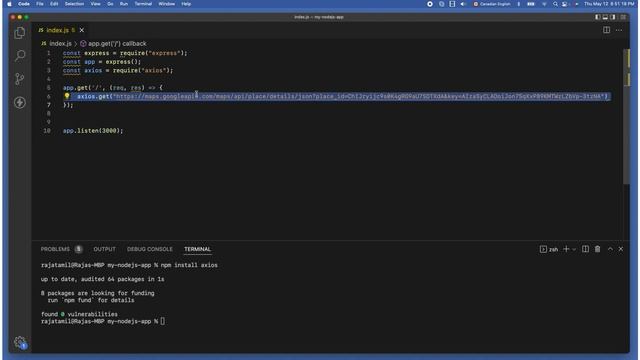This screenshot has height=360, width=640.
Task: Open the Canadian English input menu
Action: click(492, 4)
